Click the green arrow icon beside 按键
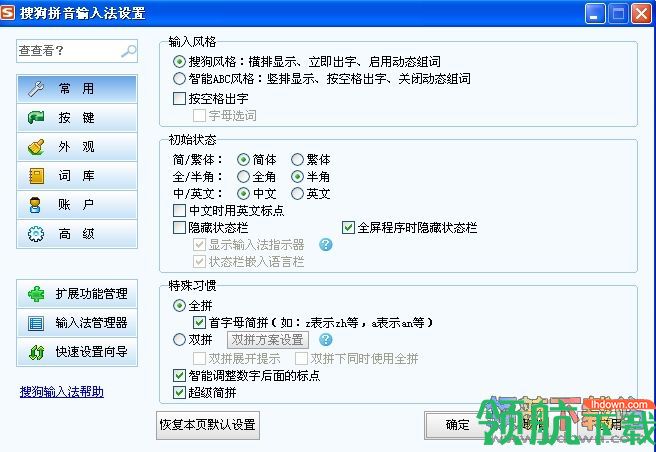Screen dimensions: 656x452 click(36, 118)
